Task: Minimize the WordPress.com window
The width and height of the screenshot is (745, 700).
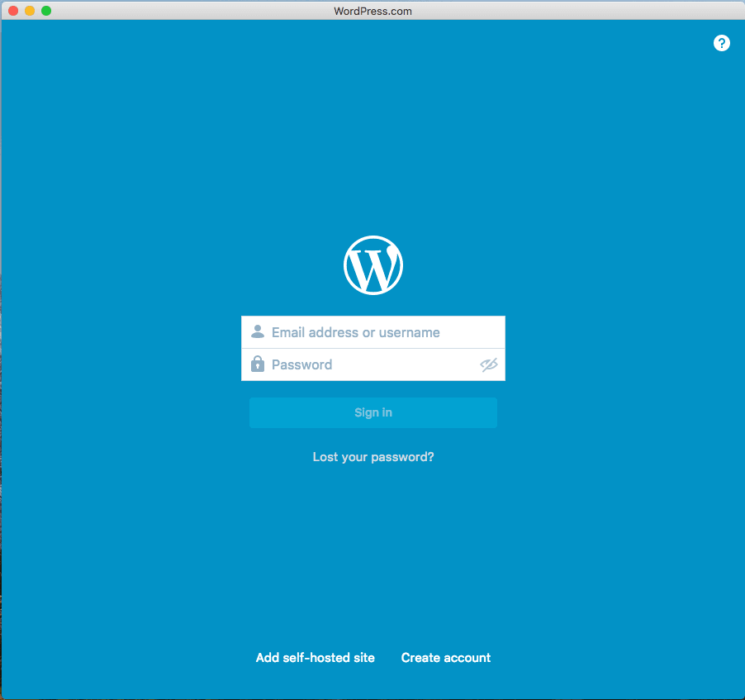Action: pos(30,11)
